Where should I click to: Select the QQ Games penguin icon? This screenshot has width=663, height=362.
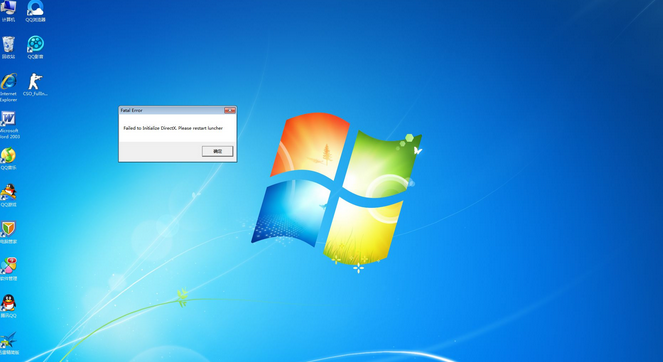(8, 192)
